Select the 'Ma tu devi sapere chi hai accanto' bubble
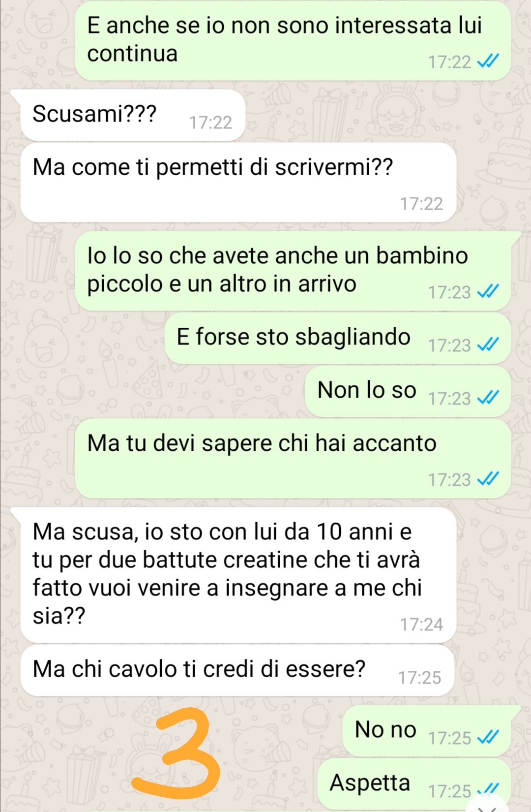Image resolution: width=531 pixels, height=812 pixels. 293,459
